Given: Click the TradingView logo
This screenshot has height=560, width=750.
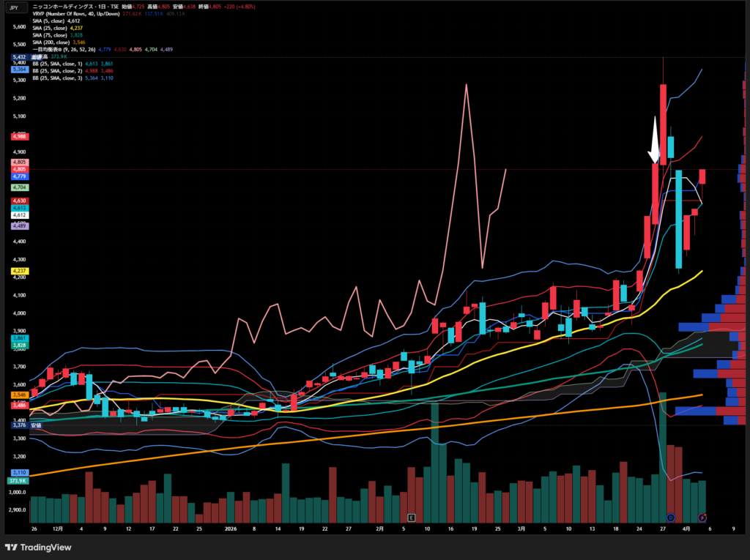Looking at the screenshot, I should click(x=37, y=547).
